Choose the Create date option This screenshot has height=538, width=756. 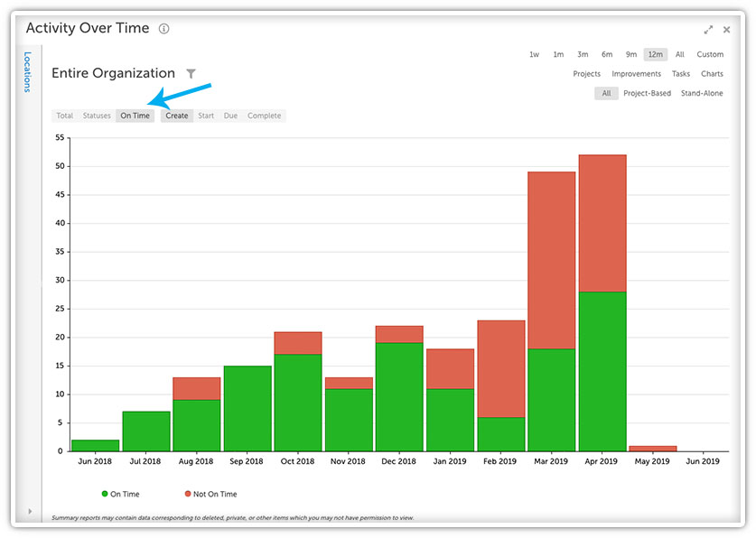177,116
